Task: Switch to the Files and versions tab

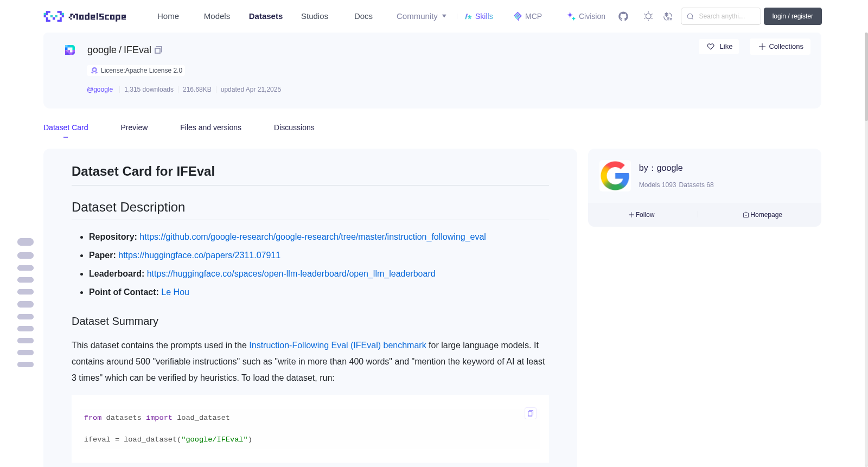Action: (x=210, y=127)
